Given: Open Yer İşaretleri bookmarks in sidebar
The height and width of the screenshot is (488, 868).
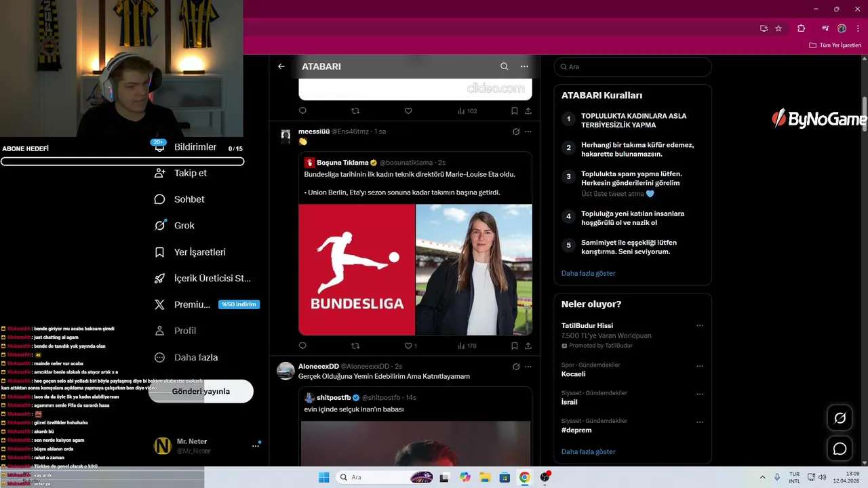Looking at the screenshot, I should (x=191, y=252).
